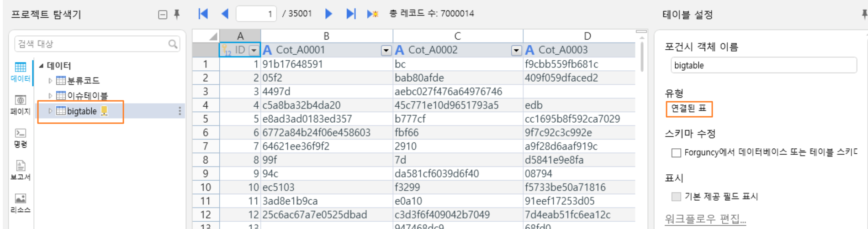Viewport: 868px width, 229px height.
Task: Click cell containing f5733be50a71816
Action: point(579,187)
